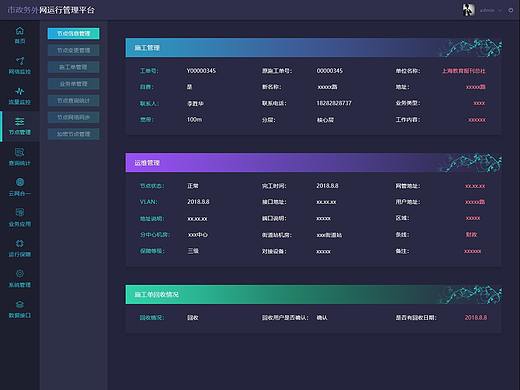Screen dimensions: 520x390
Task: Click the round icon right of admin
Action: click(511, 10)
